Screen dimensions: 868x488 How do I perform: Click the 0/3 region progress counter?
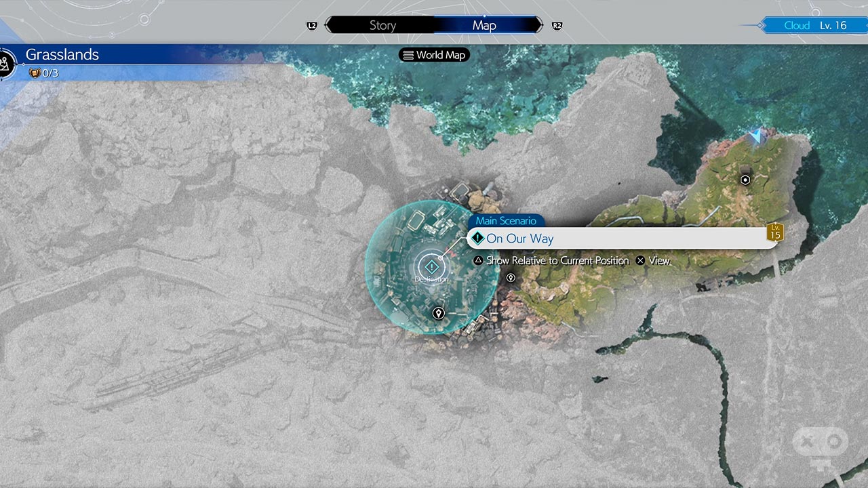coord(45,73)
